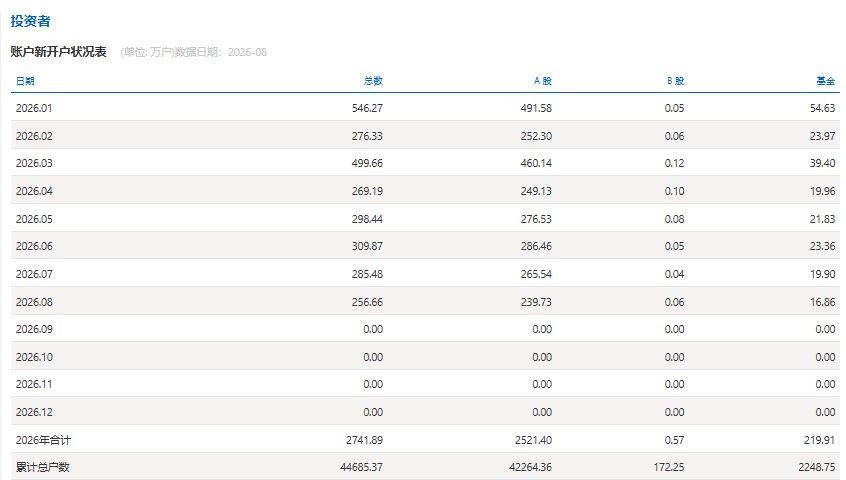Click A股 value 252.30 in 2026.02 row
The image size is (846, 480).
(x=536, y=136)
